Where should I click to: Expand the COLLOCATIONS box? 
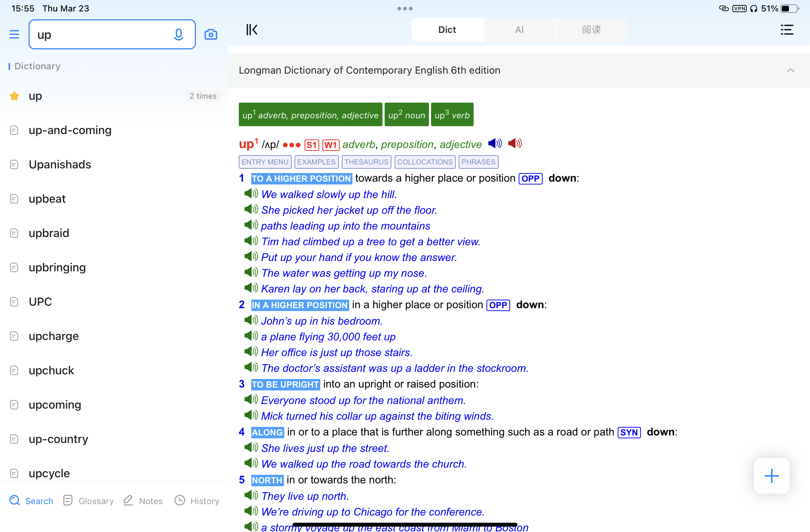coord(425,162)
